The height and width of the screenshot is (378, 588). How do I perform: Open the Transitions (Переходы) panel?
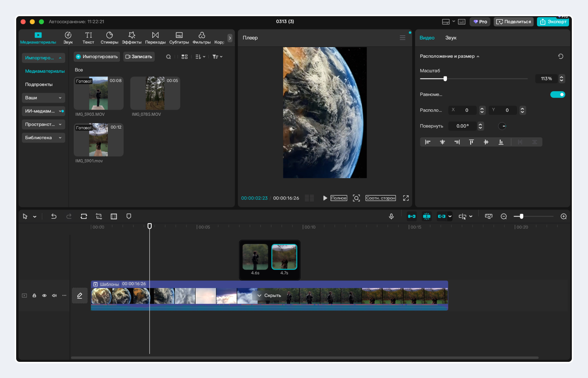[x=155, y=38]
